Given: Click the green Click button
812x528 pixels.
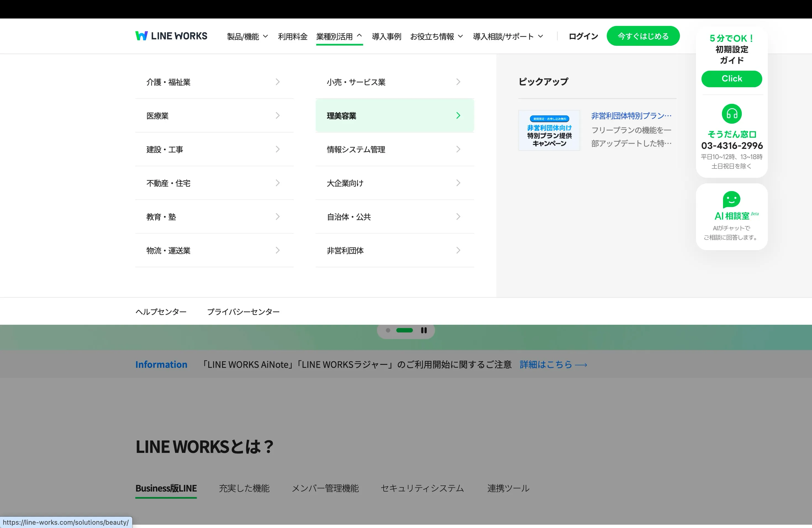Looking at the screenshot, I should 731,79.
